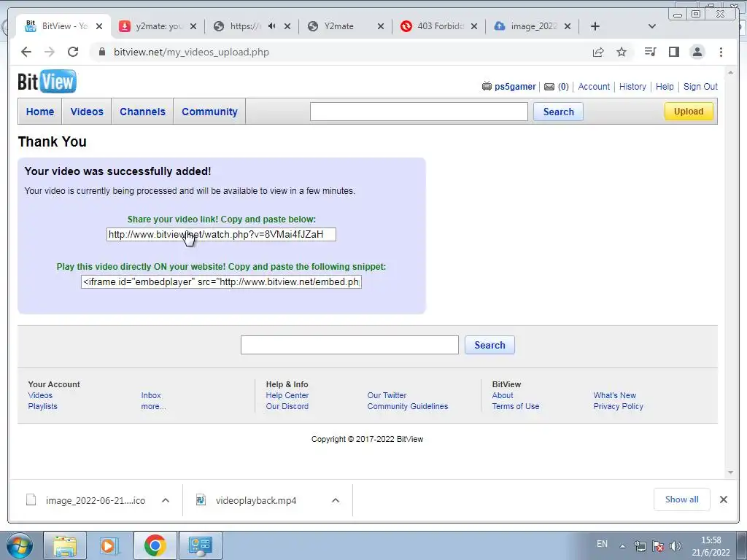Click the Chrome taskbar icon
This screenshot has height=560, width=747.
coord(155,545)
